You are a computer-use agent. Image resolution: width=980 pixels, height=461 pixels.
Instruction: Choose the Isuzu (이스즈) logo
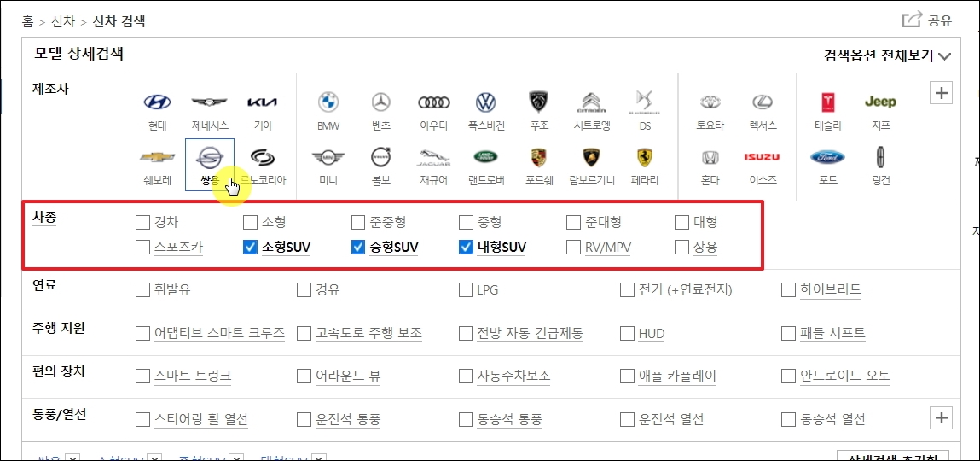coord(763,157)
